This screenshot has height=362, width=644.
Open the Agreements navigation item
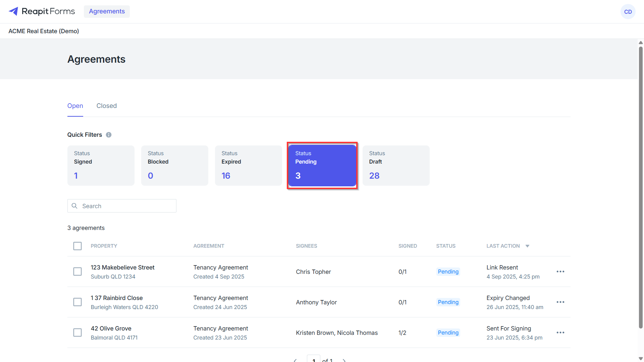[107, 11]
